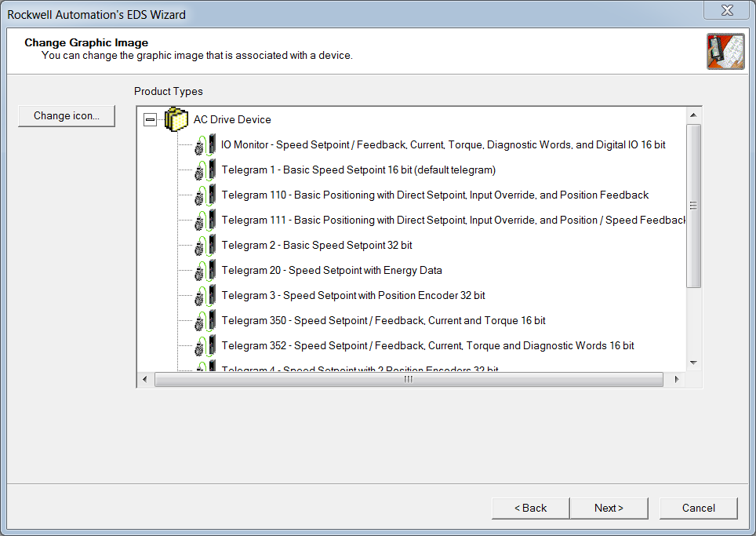Go to the Next wizard page

tap(609, 508)
